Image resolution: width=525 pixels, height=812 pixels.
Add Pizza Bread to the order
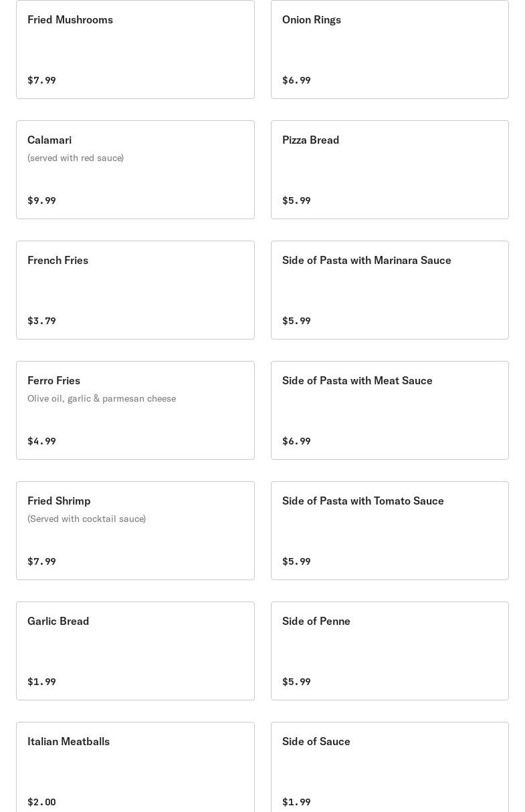click(389, 170)
